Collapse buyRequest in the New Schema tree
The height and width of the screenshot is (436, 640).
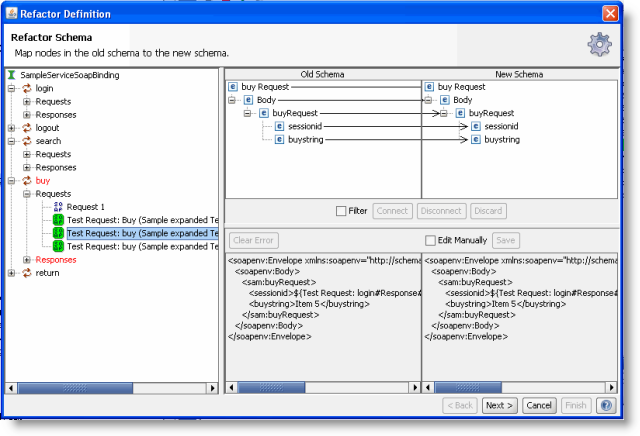pos(444,113)
